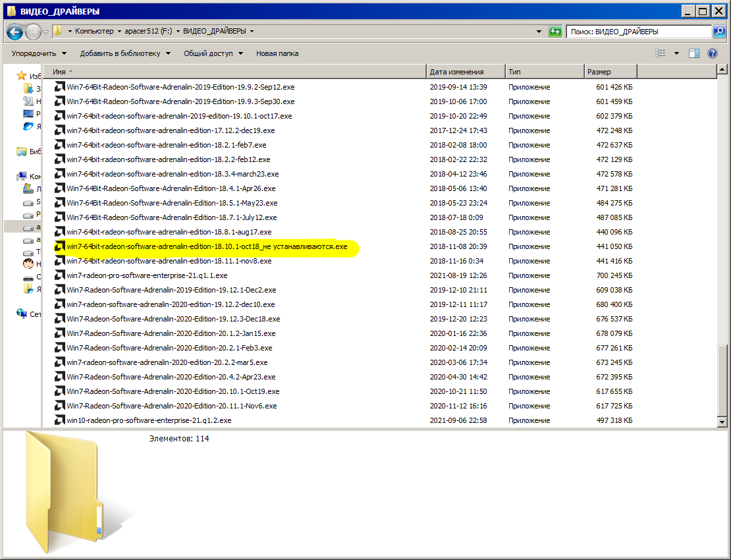Click AMD icon of 19.9.2-Sep12.exe
Viewport: 731px width, 560px height.
60,87
